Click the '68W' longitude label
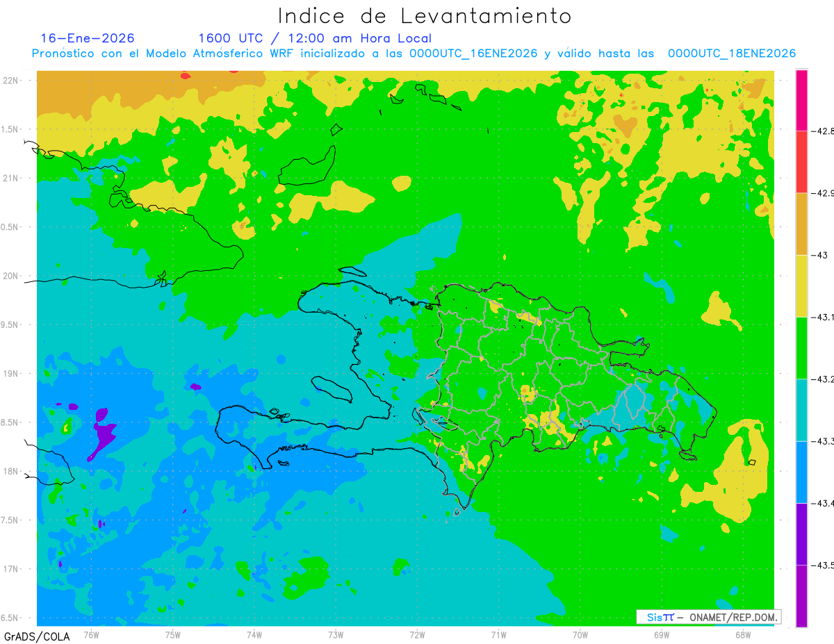834x644 pixels. [742, 634]
